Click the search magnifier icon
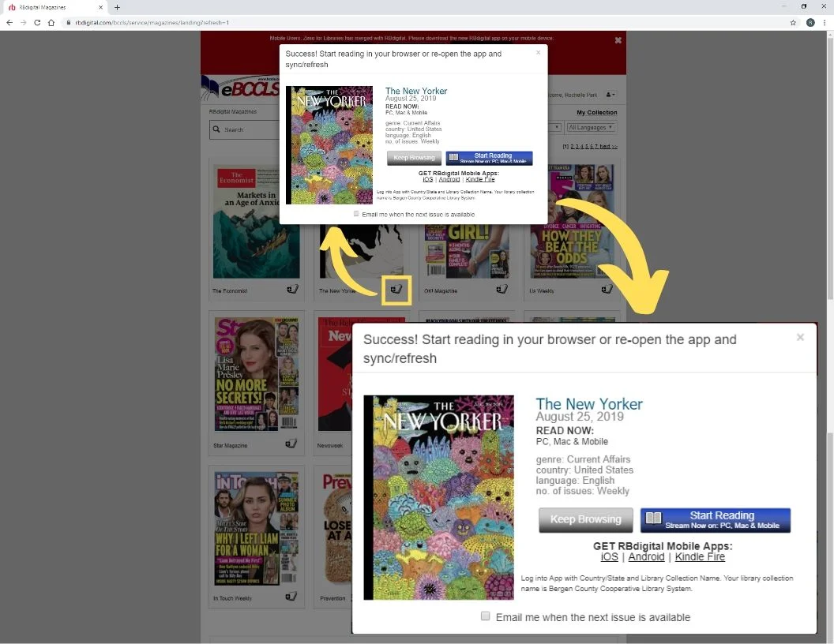The image size is (834, 644). point(216,129)
